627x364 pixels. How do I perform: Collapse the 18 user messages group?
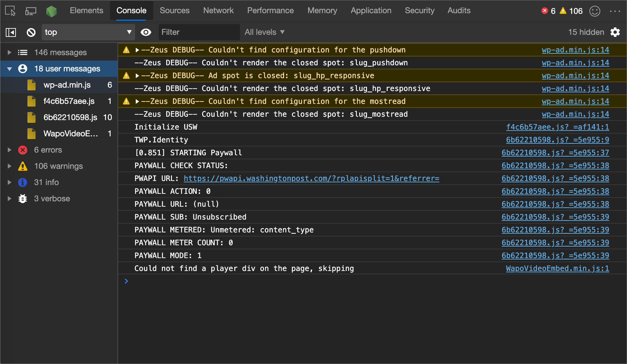pos(9,69)
